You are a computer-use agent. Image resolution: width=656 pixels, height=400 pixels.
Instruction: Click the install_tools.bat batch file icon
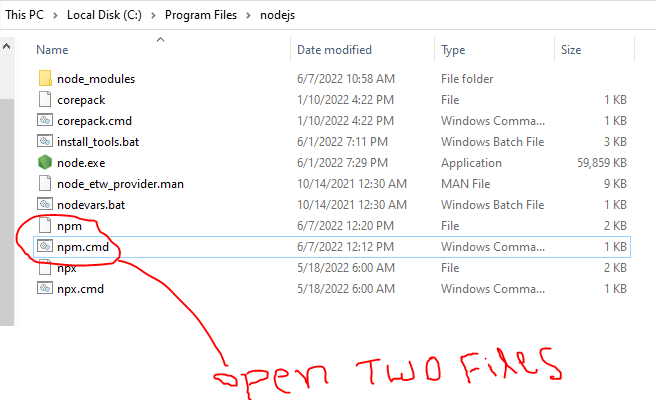tap(45, 141)
